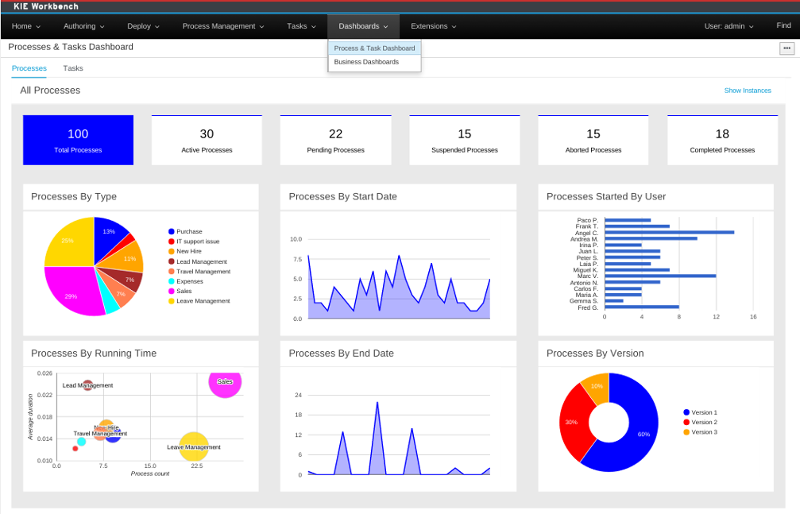Switch to the Tasks tab

pos(73,69)
